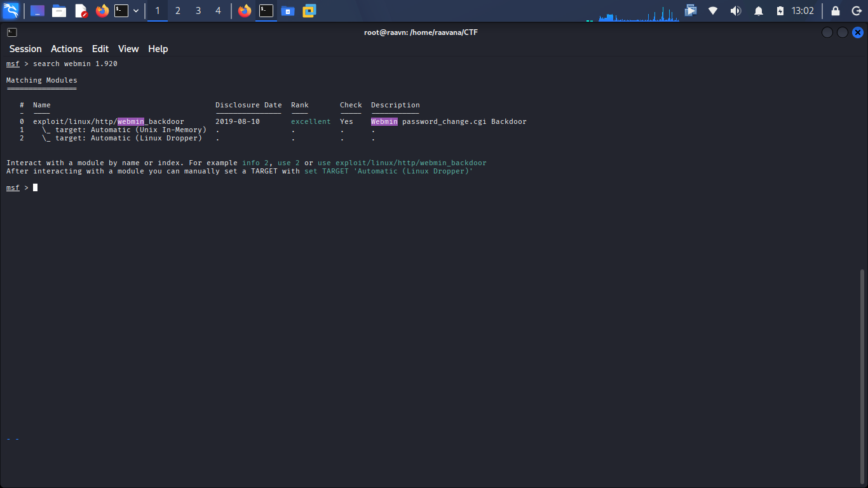Click the '2019-08-10' disclosure date
This screenshot has height=488, width=868.
click(x=238, y=121)
